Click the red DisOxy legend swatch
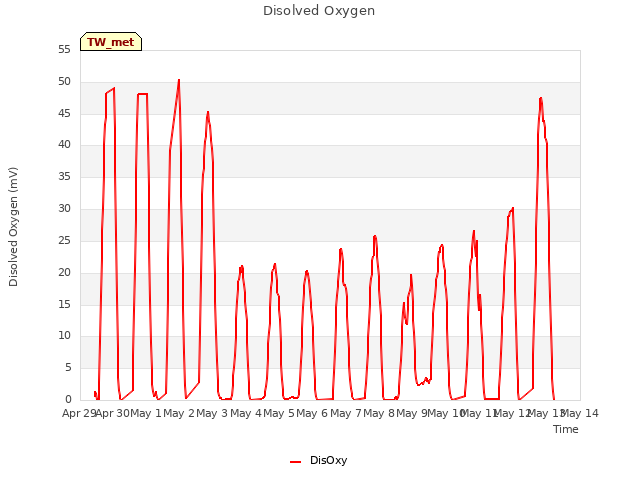This screenshot has width=640, height=480. click(296, 462)
